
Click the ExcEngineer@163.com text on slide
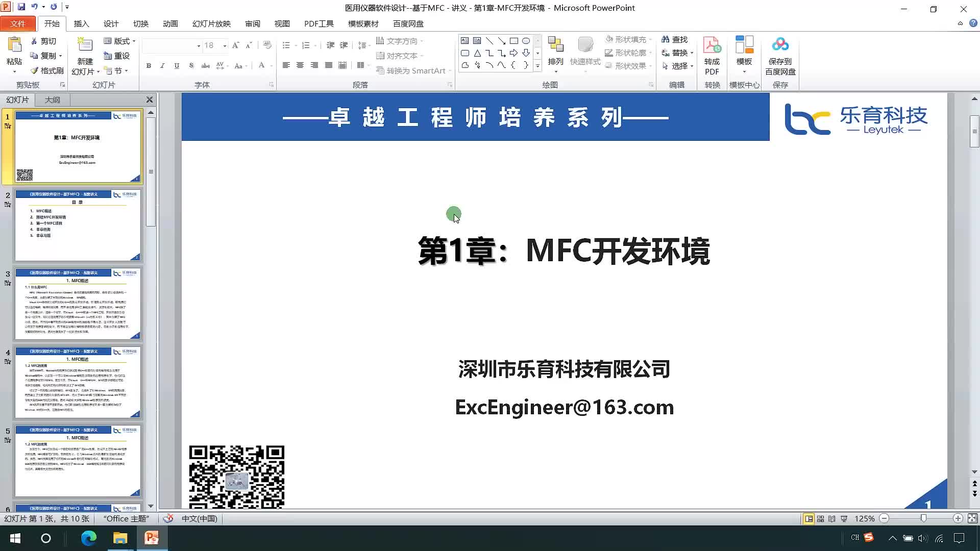click(x=564, y=407)
